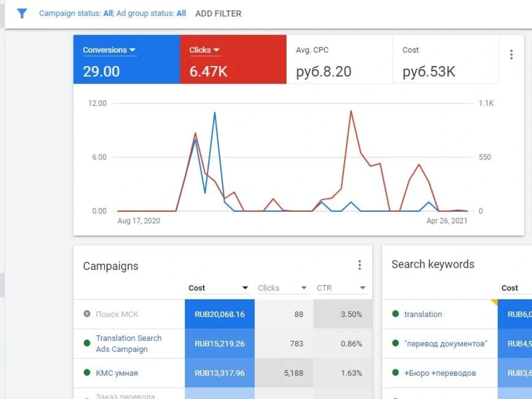The width and height of the screenshot is (532, 399).
Task: Click green status dot for КМС умная
Action: 87,372
